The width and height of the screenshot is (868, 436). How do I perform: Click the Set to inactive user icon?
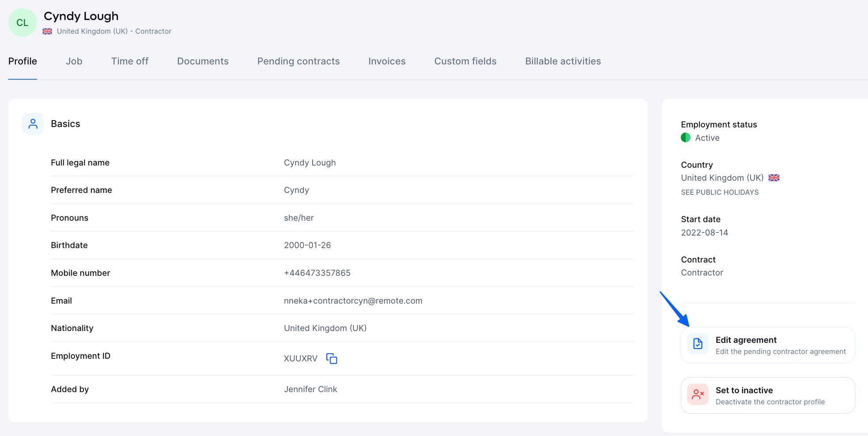point(698,395)
